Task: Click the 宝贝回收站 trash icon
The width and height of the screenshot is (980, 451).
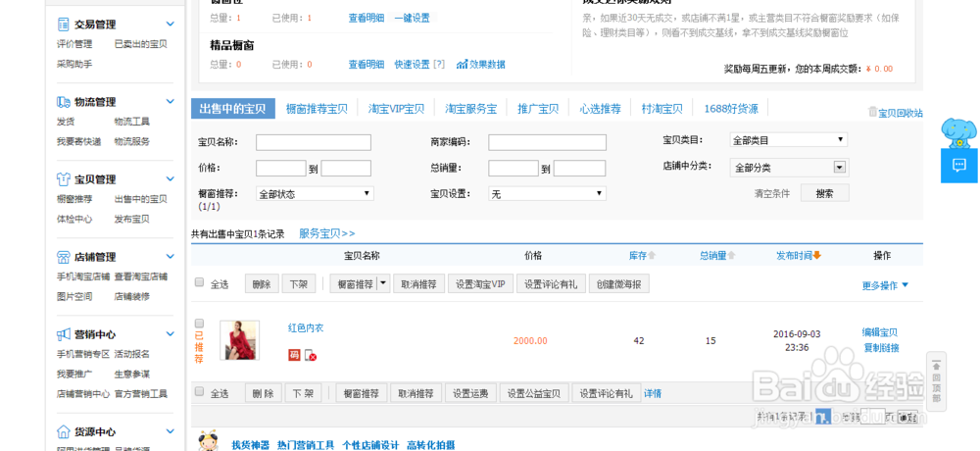Action: point(872,112)
